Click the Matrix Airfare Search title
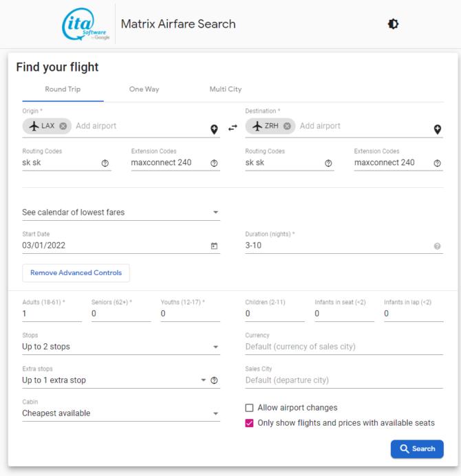Image resolution: width=461 pixels, height=476 pixels. click(x=178, y=24)
